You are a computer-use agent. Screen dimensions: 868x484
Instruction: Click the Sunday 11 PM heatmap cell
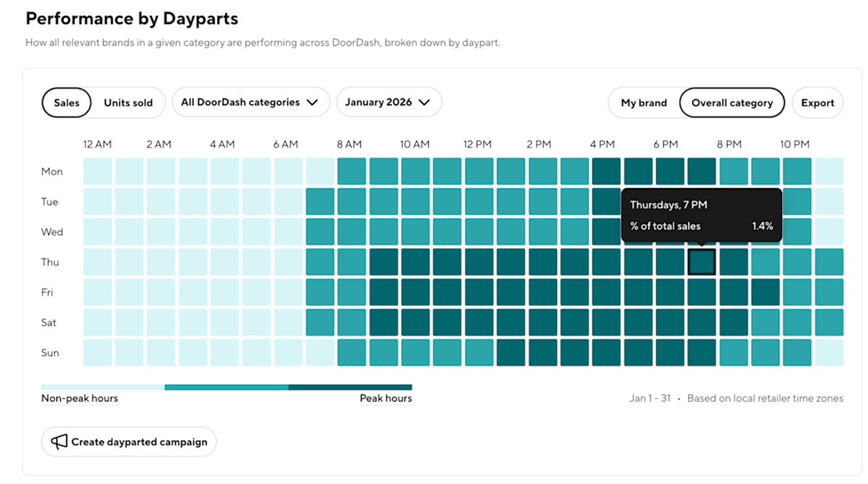pyautogui.click(x=827, y=352)
